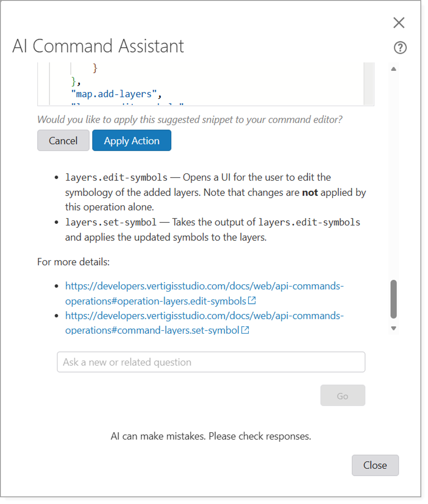Click the "map.add-layers" code line
428x504 pixels.
(x=116, y=94)
